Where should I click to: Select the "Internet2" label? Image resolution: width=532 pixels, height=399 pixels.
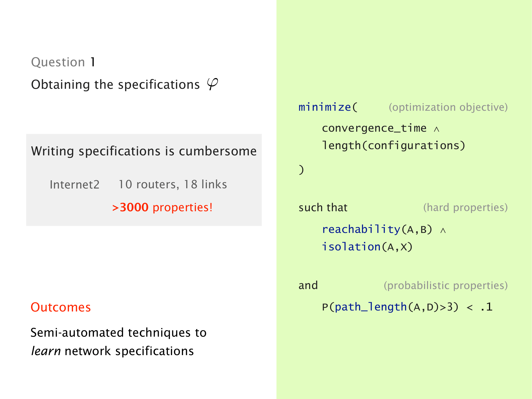tap(75, 185)
